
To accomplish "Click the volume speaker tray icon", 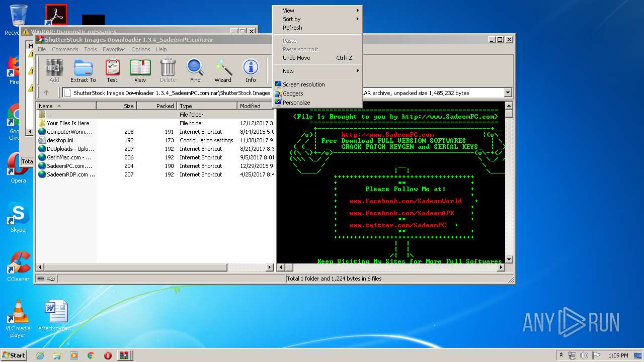I will 583,355.
